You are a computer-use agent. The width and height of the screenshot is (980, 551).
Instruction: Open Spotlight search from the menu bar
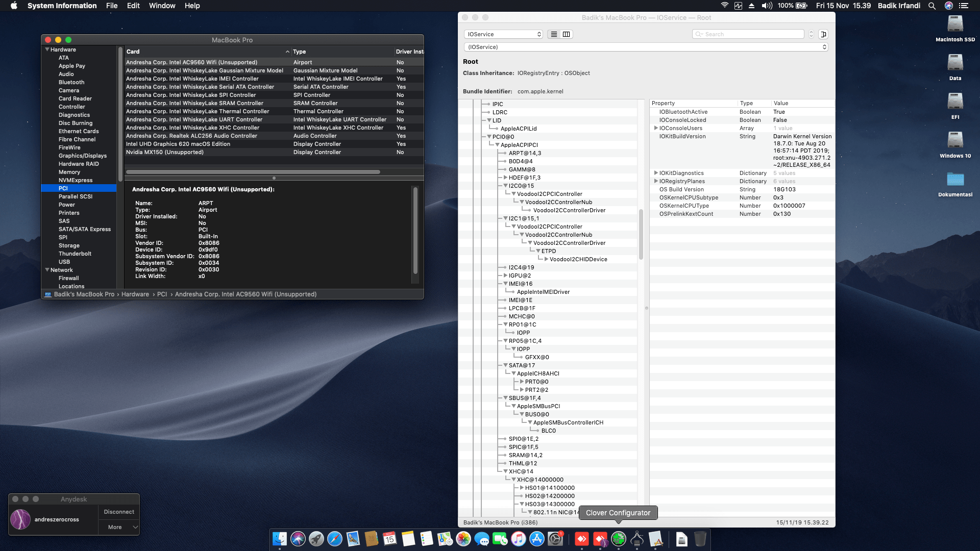coord(932,6)
